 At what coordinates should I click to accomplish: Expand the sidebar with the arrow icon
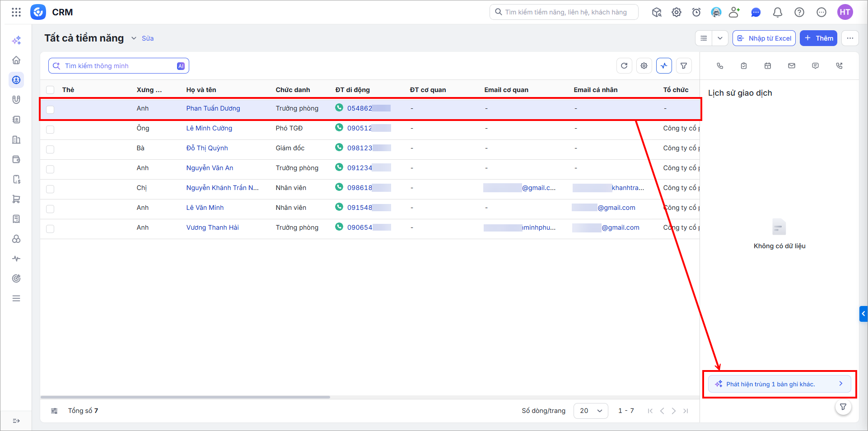[16, 421]
